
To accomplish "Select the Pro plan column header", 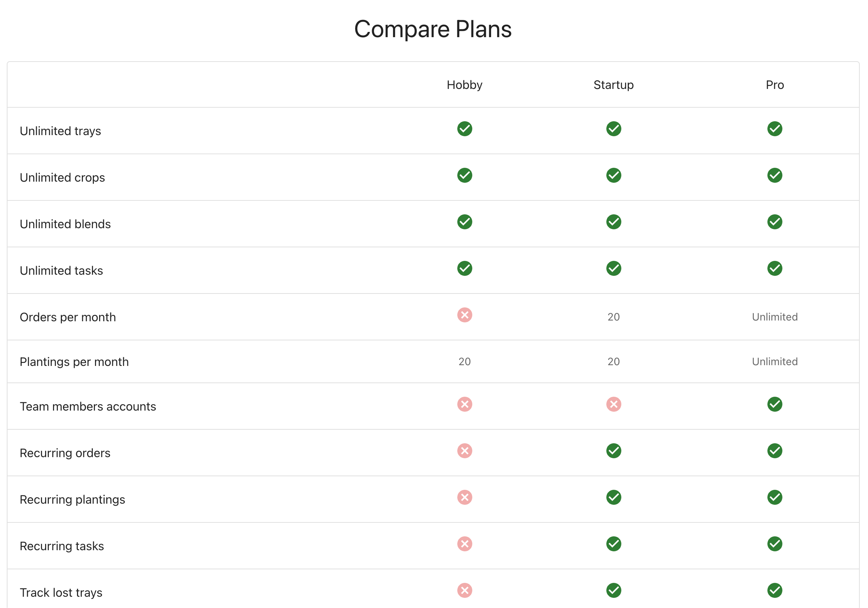I will pos(775,85).
